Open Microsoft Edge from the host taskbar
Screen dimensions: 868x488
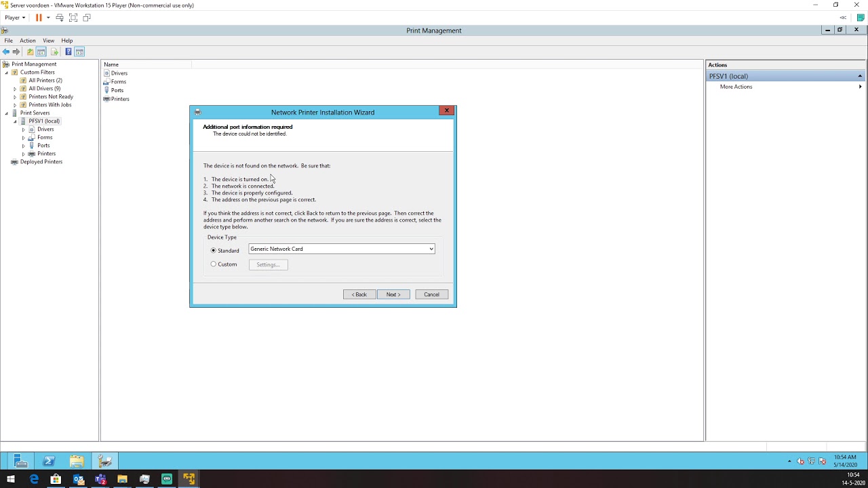coord(34,479)
